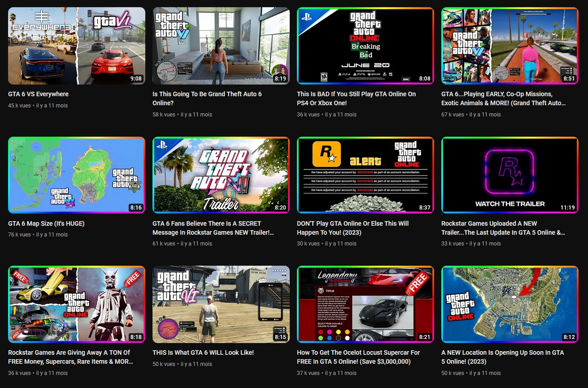This screenshot has height=388, width=588.
Task: Click the '67 k vues' view count
Action: click(453, 115)
